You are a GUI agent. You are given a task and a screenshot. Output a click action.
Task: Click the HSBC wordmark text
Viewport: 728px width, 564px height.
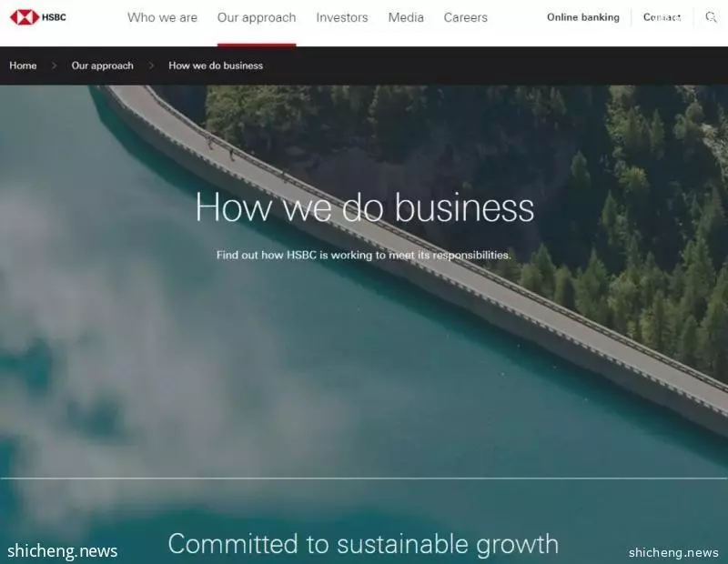point(54,17)
